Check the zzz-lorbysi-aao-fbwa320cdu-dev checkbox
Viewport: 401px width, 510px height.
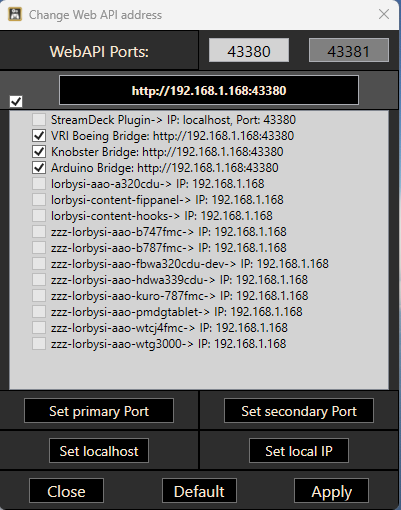[x=39, y=264]
